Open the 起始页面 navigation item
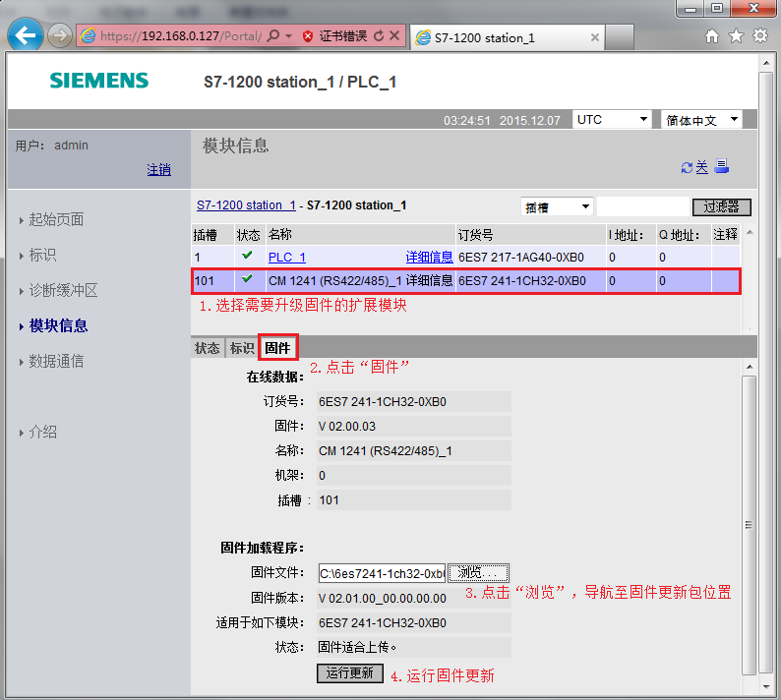The height and width of the screenshot is (700, 781). coord(56,219)
